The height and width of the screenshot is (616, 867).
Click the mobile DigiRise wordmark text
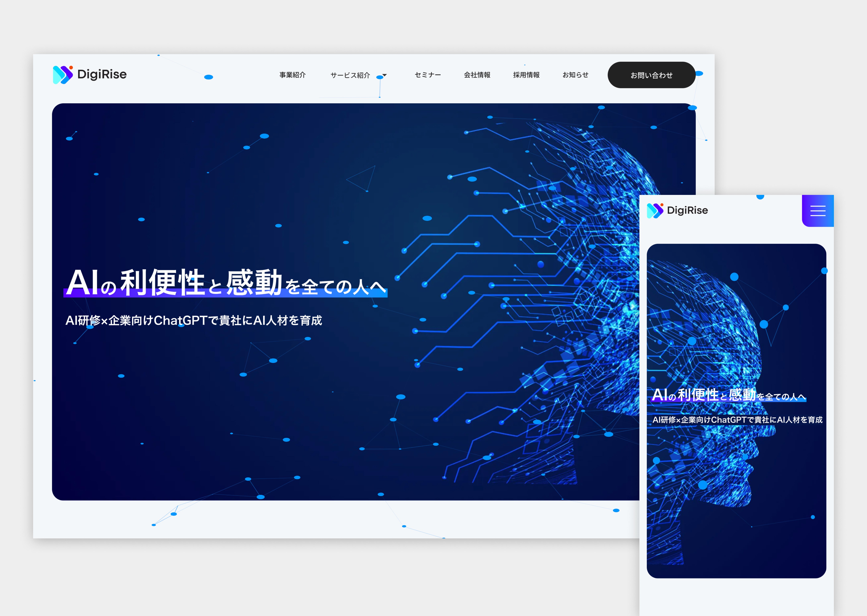(x=687, y=211)
